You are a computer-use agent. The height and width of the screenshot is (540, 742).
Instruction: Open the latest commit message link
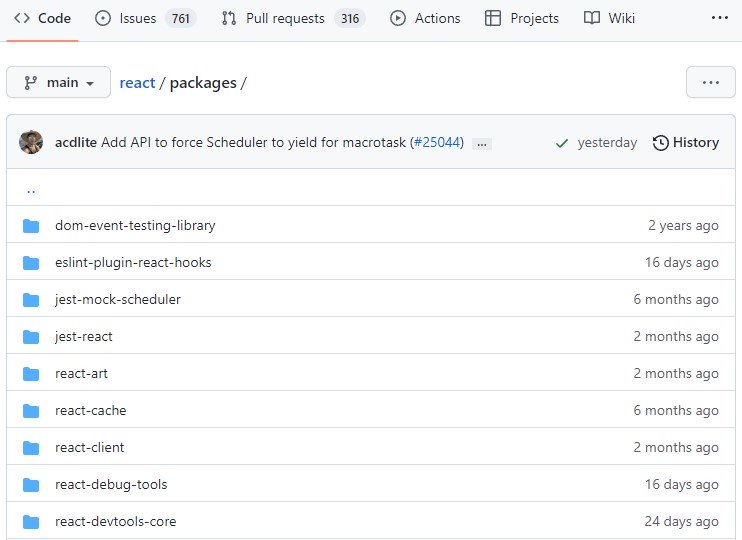pyautogui.click(x=254, y=142)
